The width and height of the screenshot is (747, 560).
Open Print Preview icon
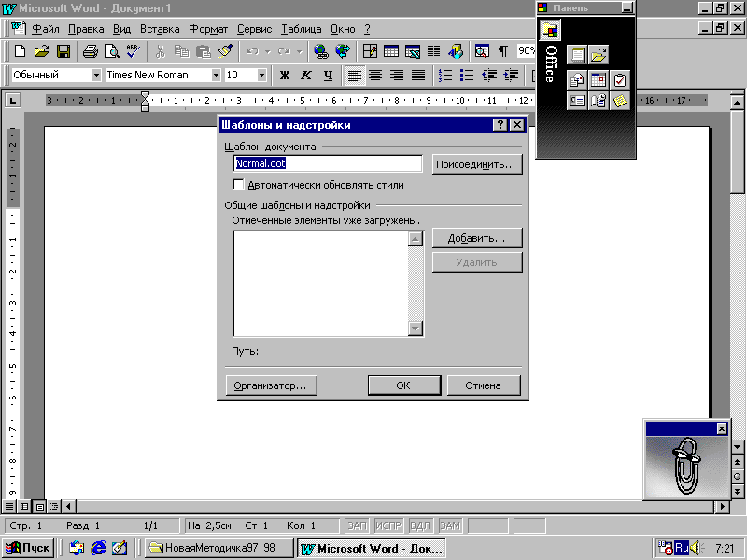tap(111, 51)
